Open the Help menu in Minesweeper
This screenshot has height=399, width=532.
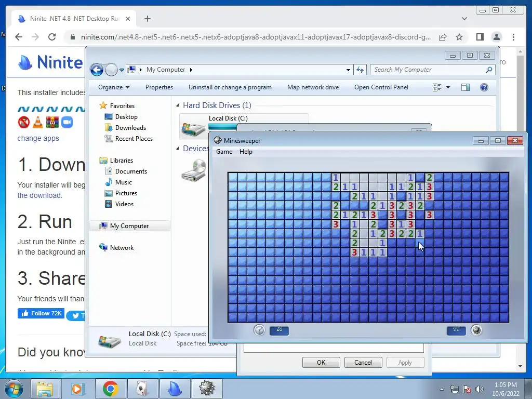[x=246, y=152]
